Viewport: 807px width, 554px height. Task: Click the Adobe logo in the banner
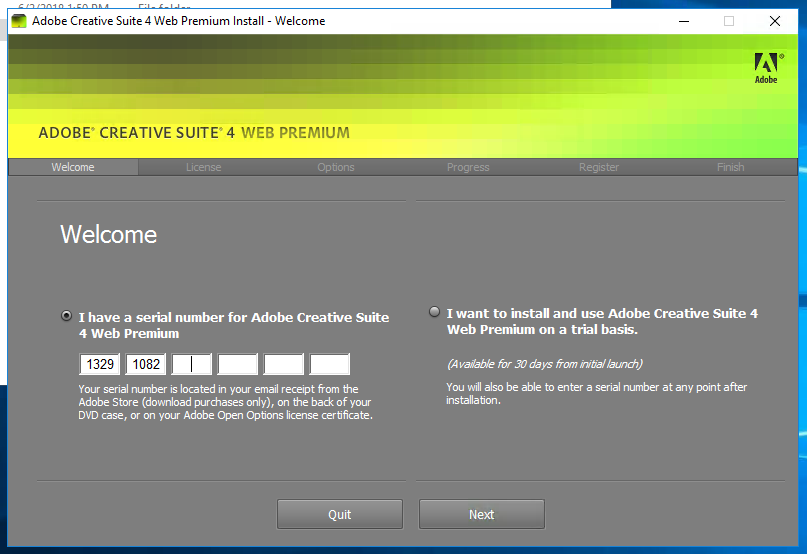tap(768, 68)
